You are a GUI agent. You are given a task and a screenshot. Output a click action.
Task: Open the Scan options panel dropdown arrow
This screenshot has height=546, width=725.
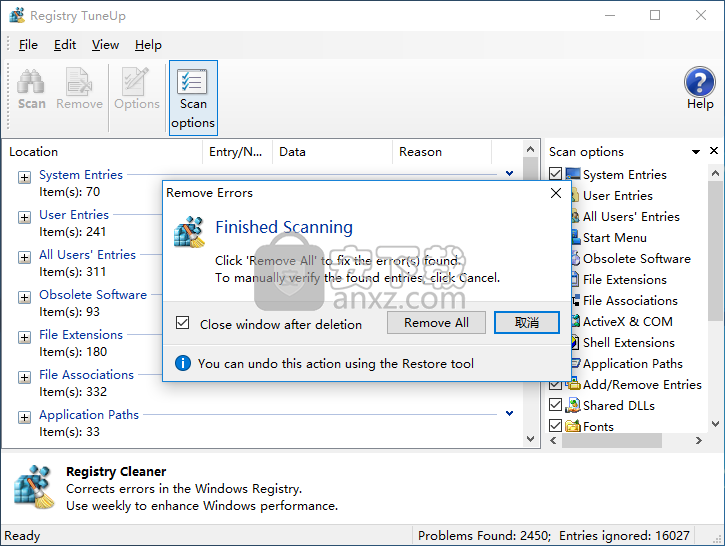696,152
